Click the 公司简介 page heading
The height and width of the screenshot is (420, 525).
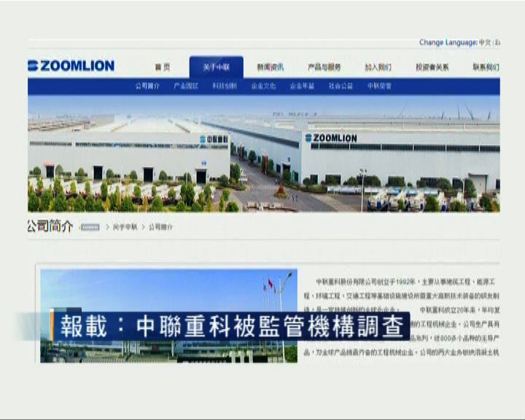click(x=50, y=227)
